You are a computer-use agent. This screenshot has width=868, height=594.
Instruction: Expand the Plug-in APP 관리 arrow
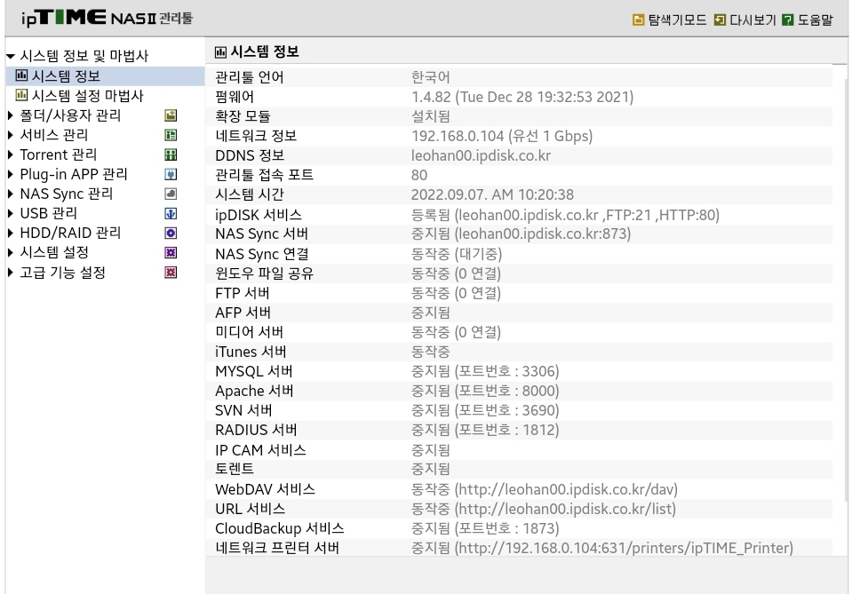pos(10,174)
